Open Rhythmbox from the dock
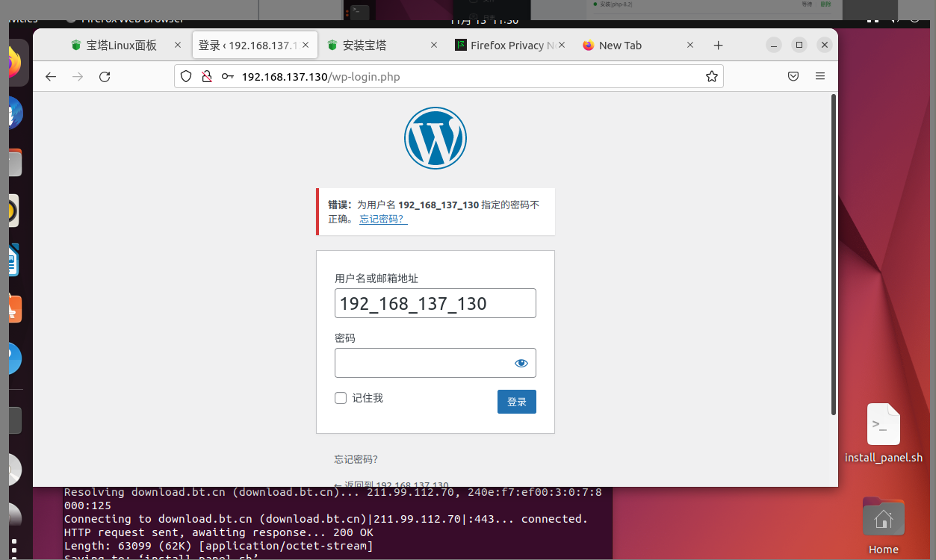936x560 pixels. pyautogui.click(x=15, y=212)
